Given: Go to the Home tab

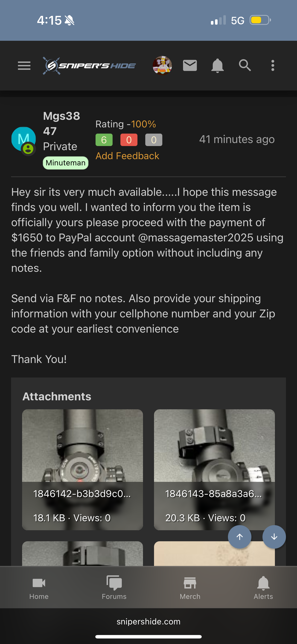Looking at the screenshot, I should 39,588.
